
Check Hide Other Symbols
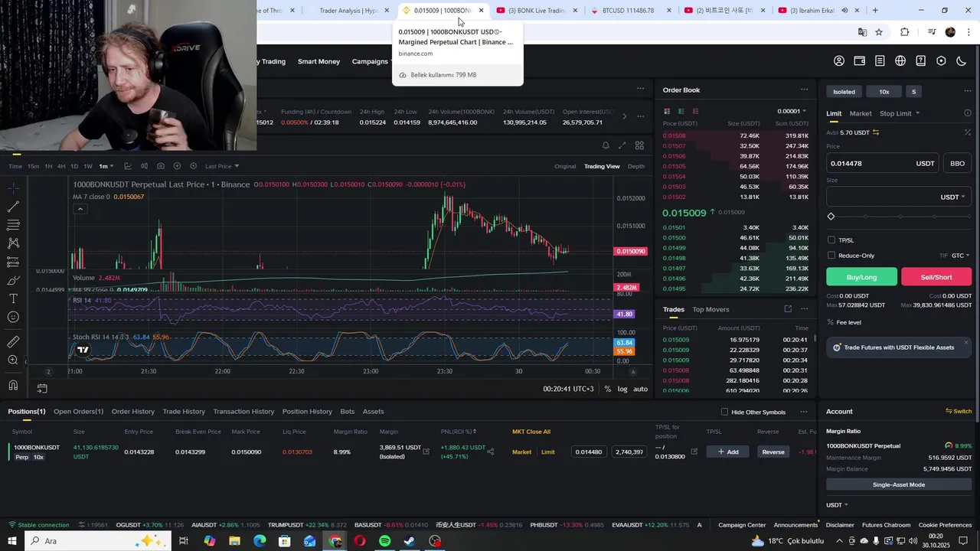coord(724,412)
